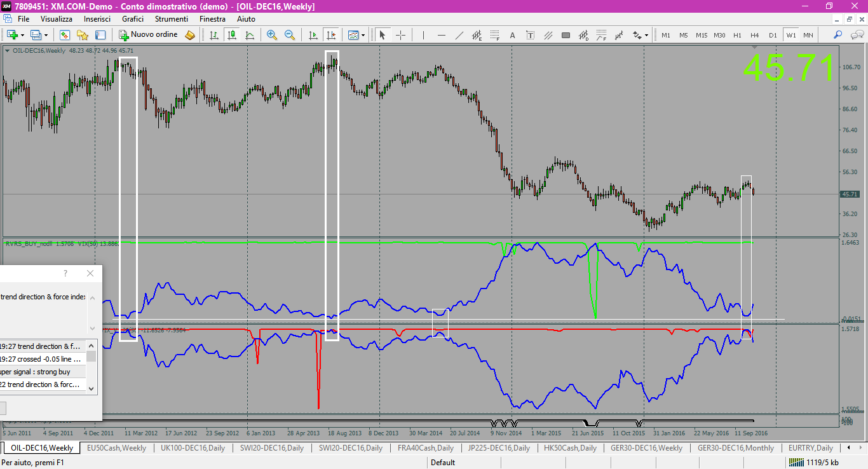
Task: Open the Strumenti menu
Action: click(172, 19)
